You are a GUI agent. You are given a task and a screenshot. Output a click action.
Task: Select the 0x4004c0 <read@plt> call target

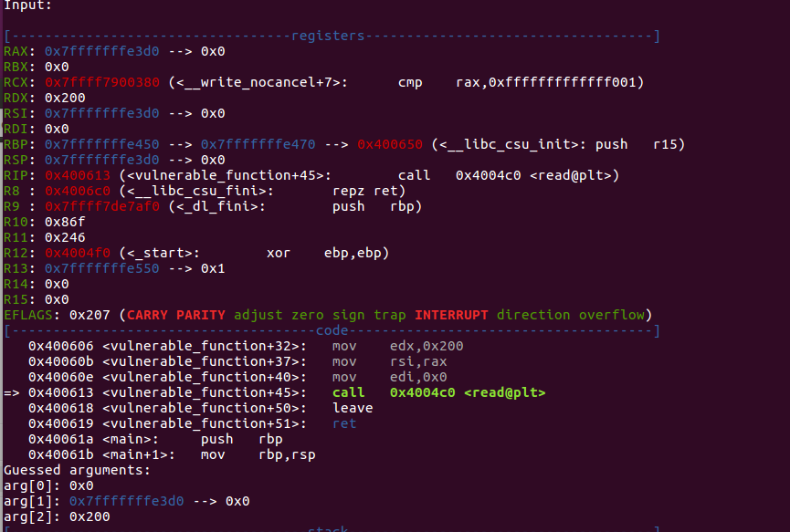[468, 392]
